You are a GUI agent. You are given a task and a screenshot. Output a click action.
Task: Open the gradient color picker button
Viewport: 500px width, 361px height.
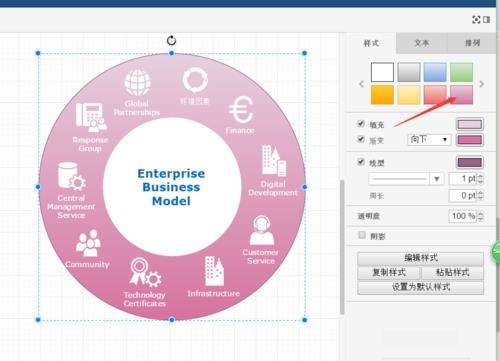[x=470, y=140]
